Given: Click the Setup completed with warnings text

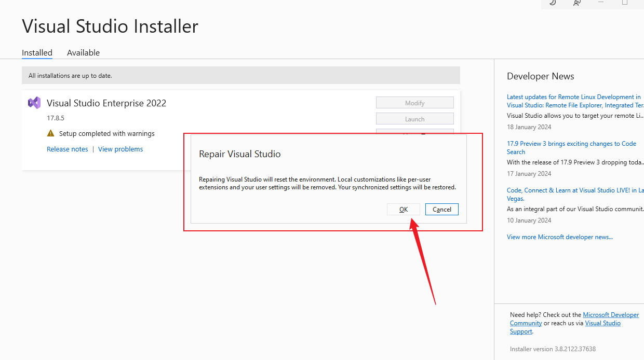Looking at the screenshot, I should (107, 133).
